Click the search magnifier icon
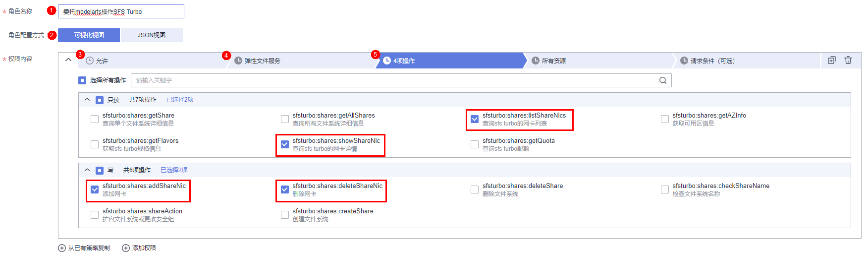 (663, 80)
